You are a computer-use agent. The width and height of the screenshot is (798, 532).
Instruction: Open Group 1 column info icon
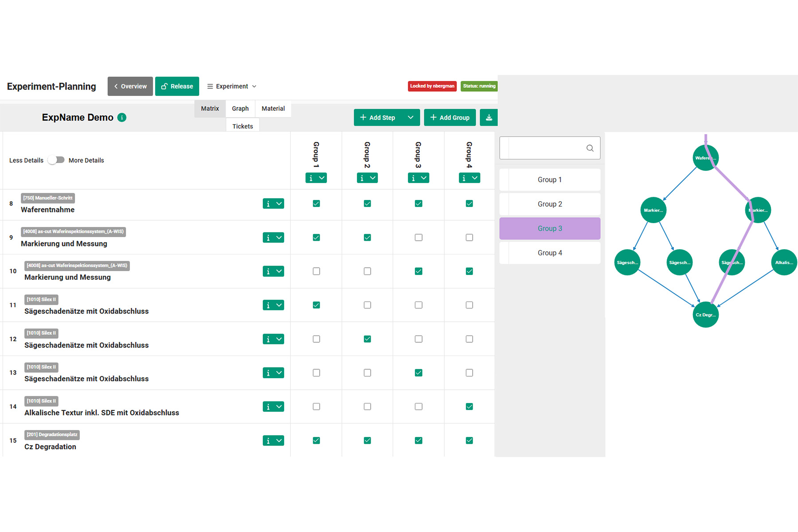[x=311, y=178]
